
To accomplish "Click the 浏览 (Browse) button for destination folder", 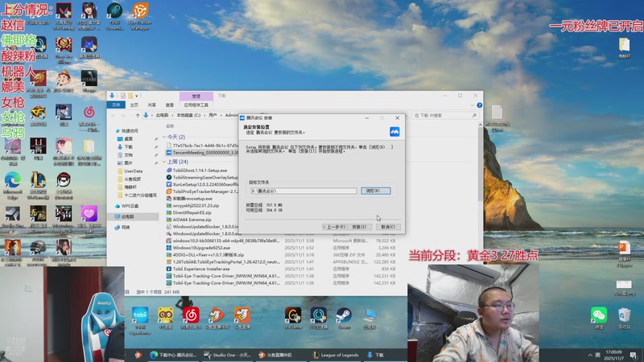I will click(375, 191).
